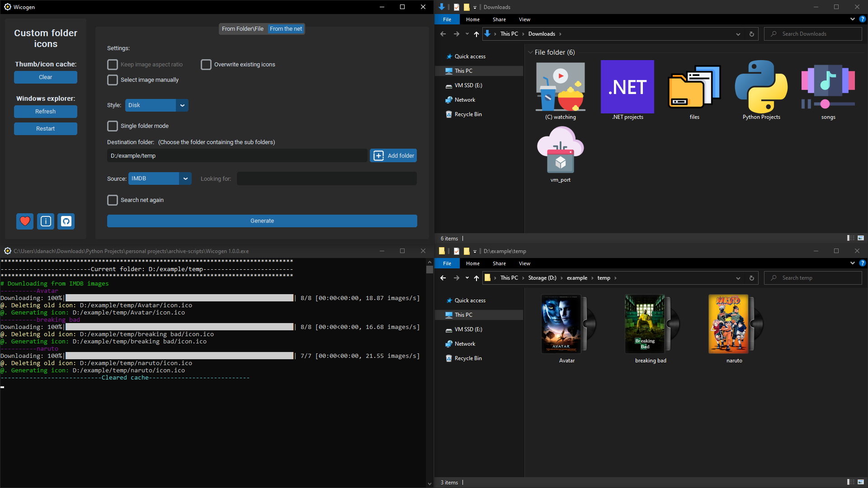Open Recycle Bin in the Downloads window sidebar
Image resolution: width=868 pixels, height=488 pixels.
tap(468, 114)
